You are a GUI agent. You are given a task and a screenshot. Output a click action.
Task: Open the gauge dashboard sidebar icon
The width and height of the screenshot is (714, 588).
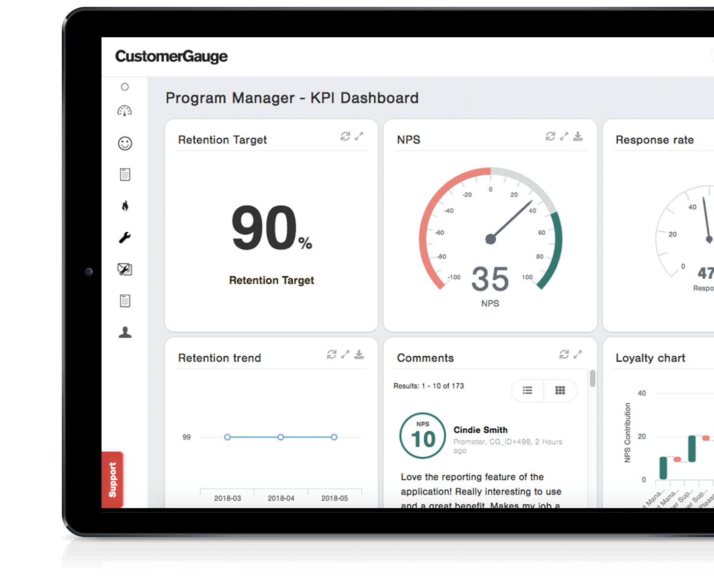pos(125,111)
